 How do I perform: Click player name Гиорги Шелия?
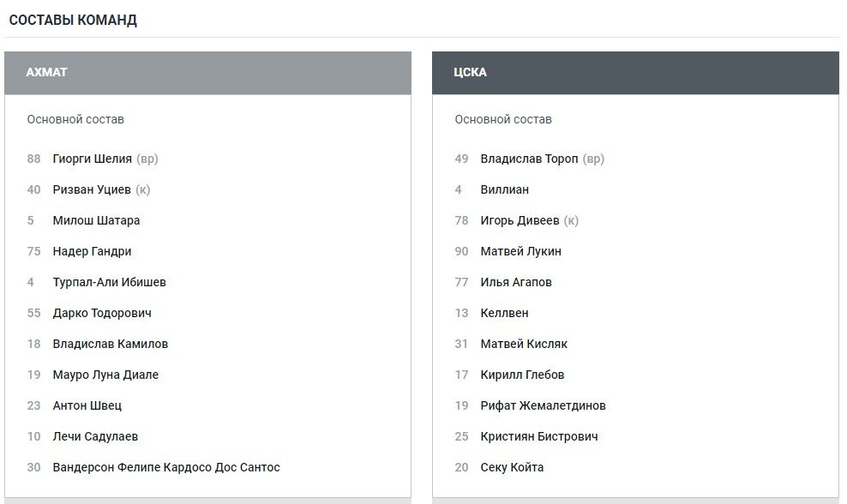coord(92,159)
